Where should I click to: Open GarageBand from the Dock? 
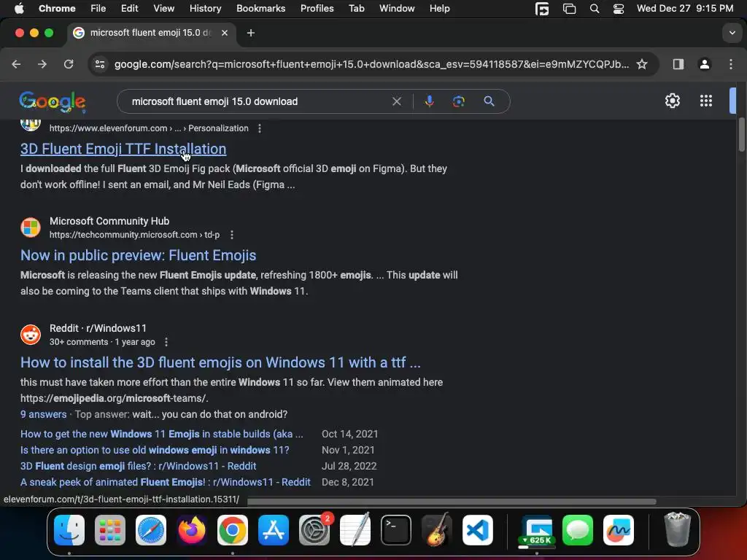(436, 529)
